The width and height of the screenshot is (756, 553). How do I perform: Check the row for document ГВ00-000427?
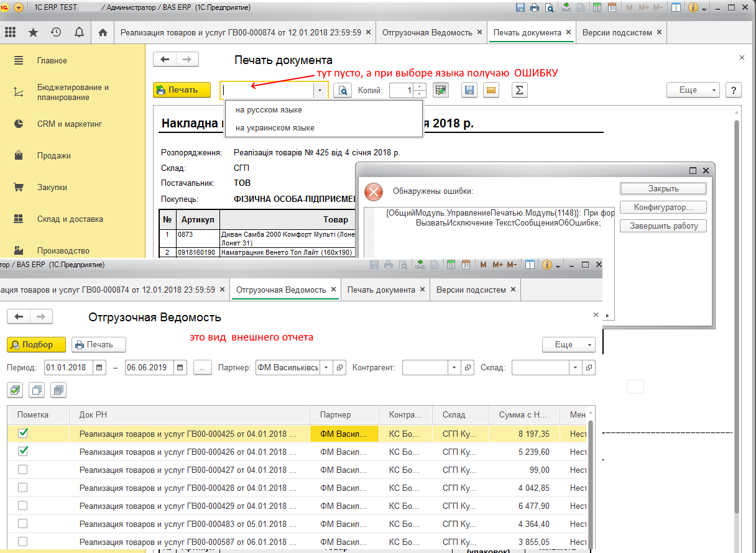23,470
